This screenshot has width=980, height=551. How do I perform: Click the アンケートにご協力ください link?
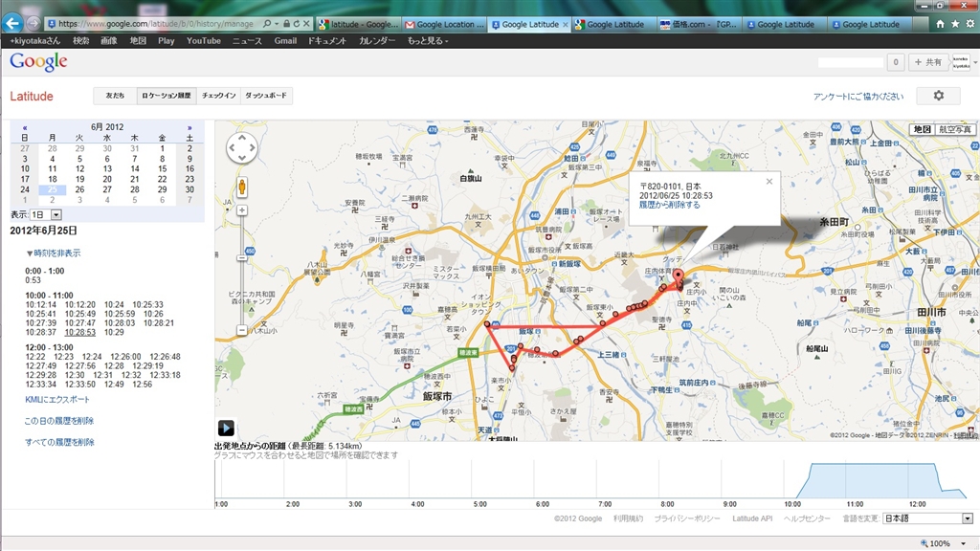pyautogui.click(x=858, y=97)
